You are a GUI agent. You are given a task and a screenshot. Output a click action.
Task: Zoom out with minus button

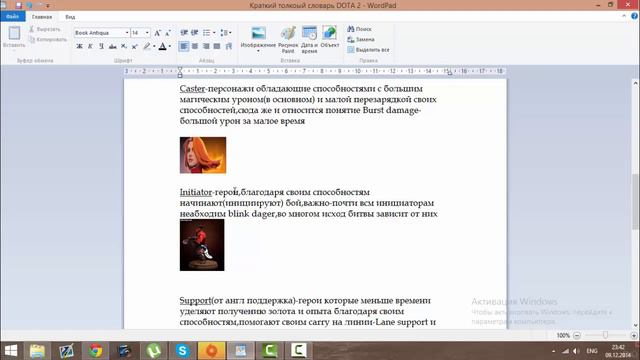577,336
